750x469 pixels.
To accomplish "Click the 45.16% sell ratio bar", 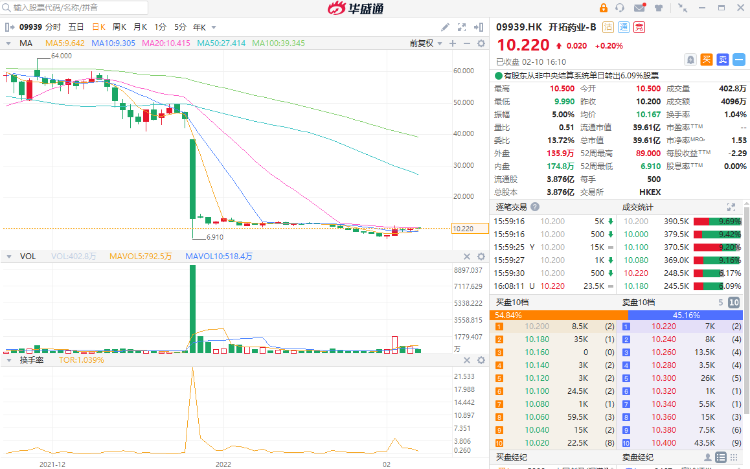I will [685, 315].
